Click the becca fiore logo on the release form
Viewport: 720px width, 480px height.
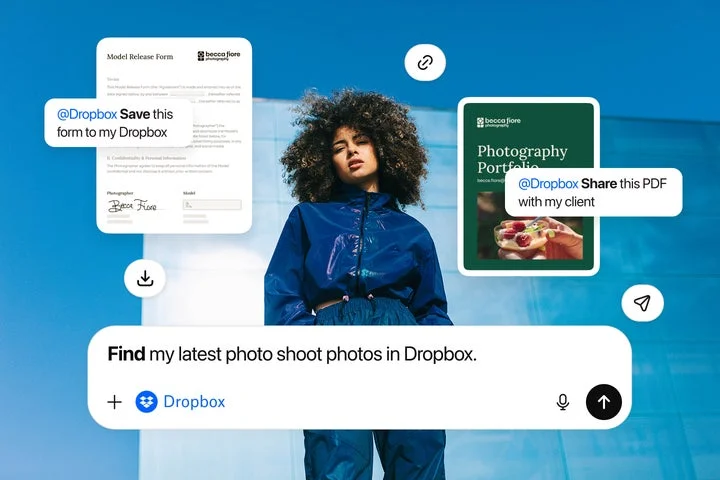click(217, 57)
